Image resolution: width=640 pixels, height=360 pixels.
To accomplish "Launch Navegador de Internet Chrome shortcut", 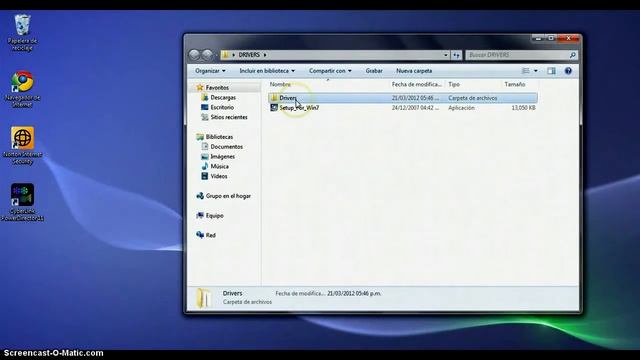I will [22, 89].
